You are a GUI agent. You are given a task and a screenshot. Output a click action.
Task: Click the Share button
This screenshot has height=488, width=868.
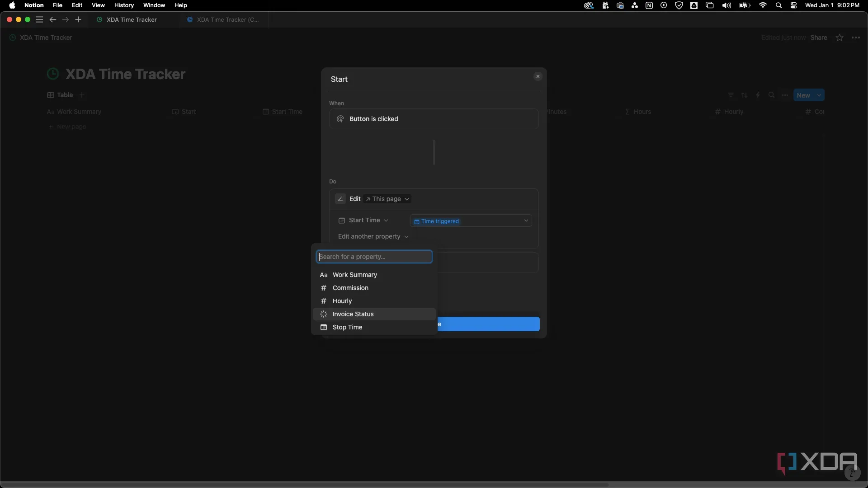pos(819,38)
